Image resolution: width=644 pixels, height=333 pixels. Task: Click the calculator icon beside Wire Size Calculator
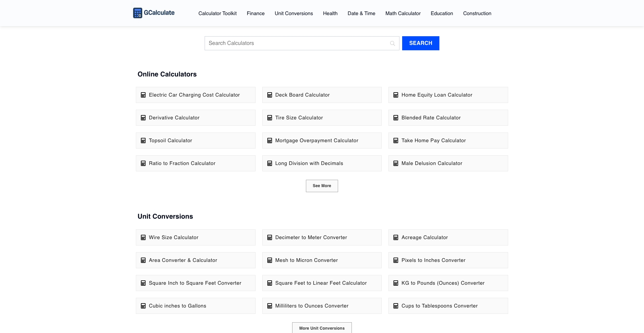[143, 237]
